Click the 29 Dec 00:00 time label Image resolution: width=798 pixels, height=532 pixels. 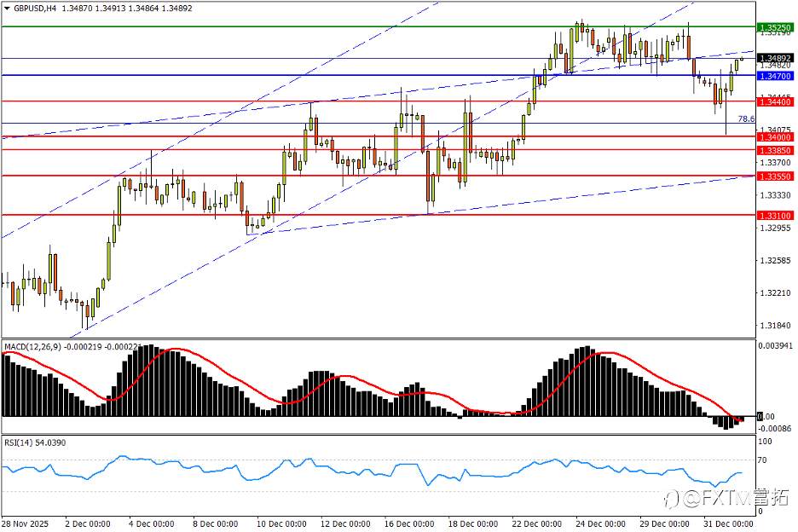pyautogui.click(x=665, y=523)
